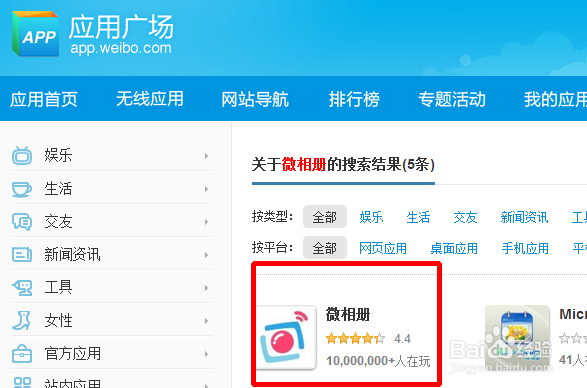Select the 娱乐 sidebar category label

58,155
